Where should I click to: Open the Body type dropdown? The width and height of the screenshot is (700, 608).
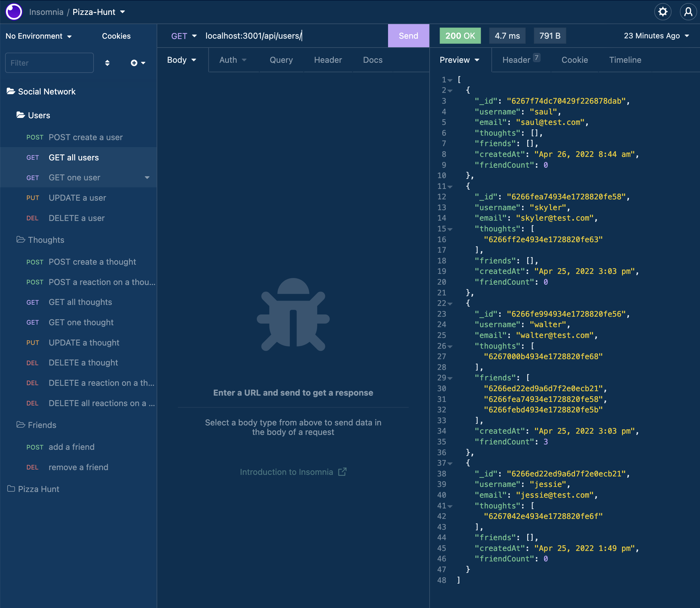point(182,60)
